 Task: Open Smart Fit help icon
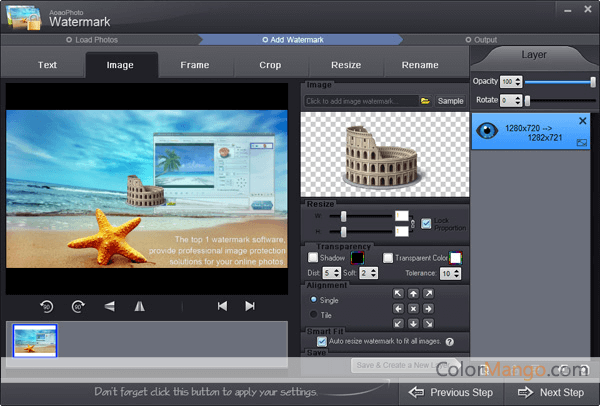point(450,342)
